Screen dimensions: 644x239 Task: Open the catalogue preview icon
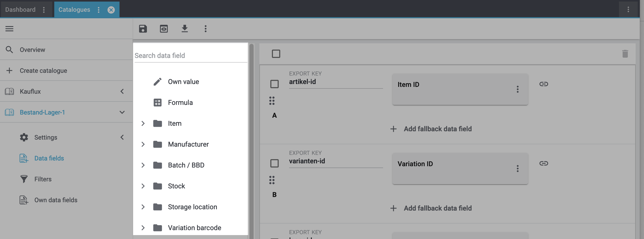click(164, 29)
